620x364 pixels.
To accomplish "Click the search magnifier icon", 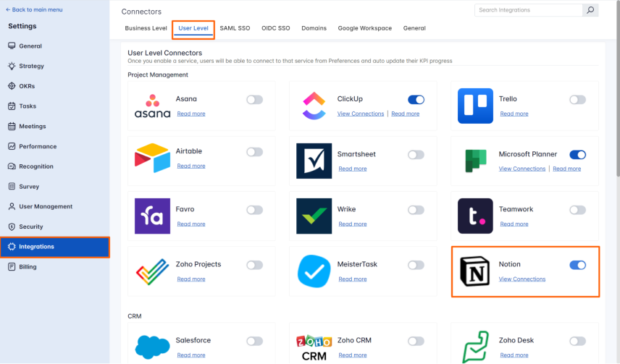I will pos(590,10).
